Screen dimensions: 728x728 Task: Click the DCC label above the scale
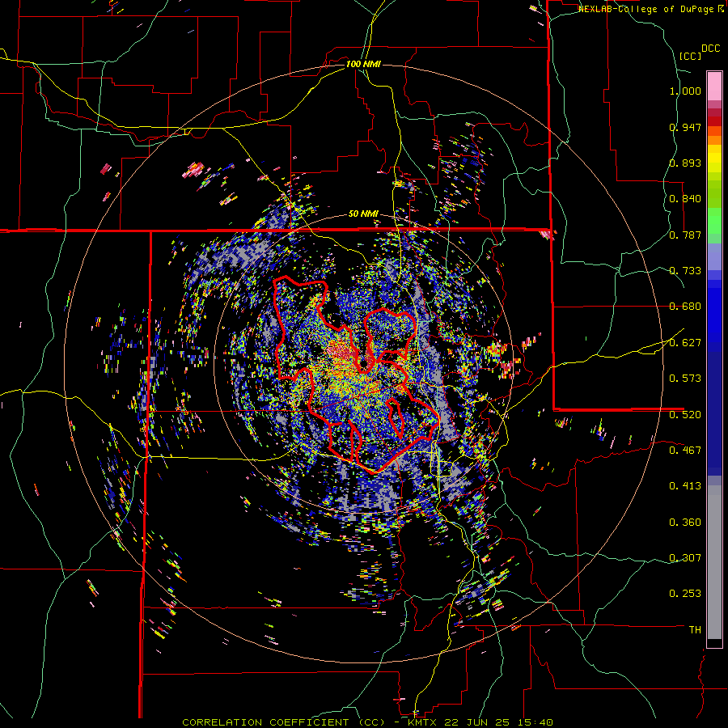(x=710, y=49)
